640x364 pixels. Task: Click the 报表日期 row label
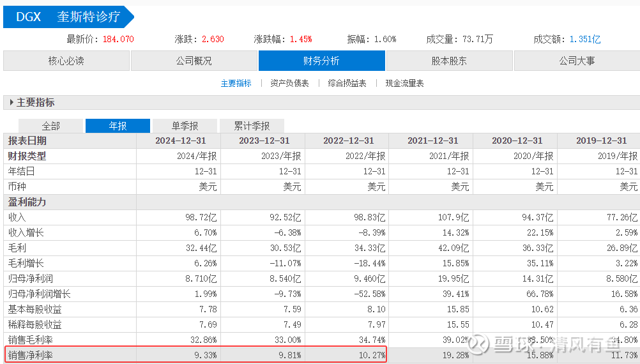(27, 140)
